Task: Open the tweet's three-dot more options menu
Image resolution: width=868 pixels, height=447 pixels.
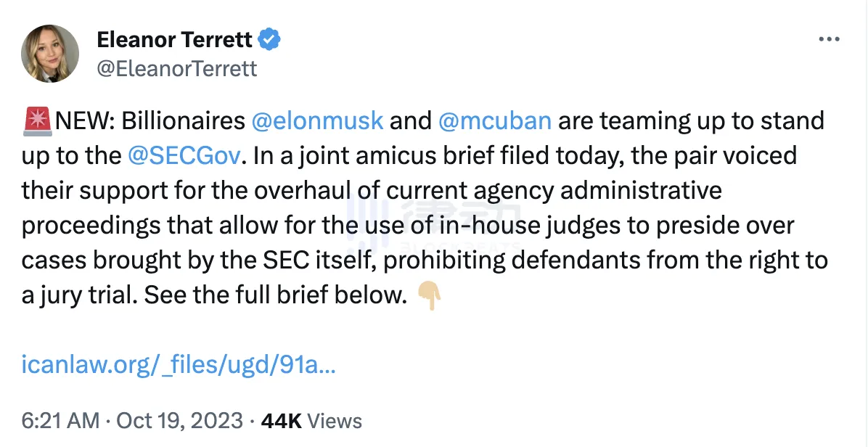Action: click(829, 39)
